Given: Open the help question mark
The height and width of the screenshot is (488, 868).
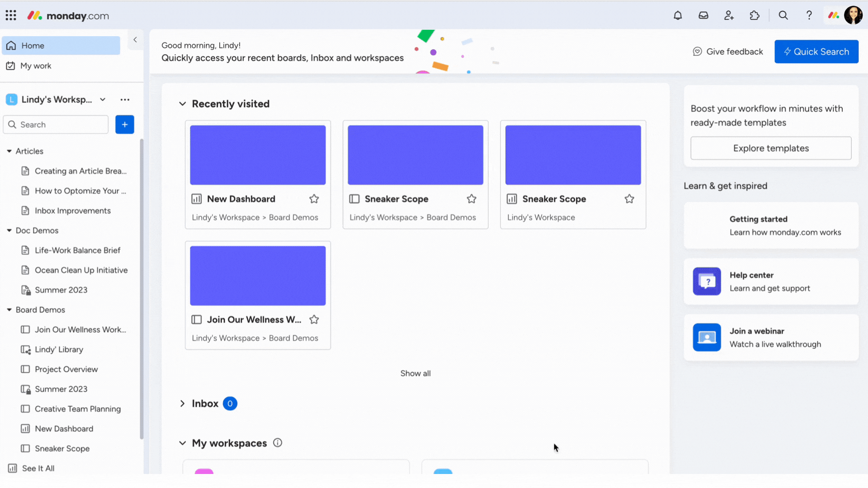Looking at the screenshot, I should click(809, 15).
